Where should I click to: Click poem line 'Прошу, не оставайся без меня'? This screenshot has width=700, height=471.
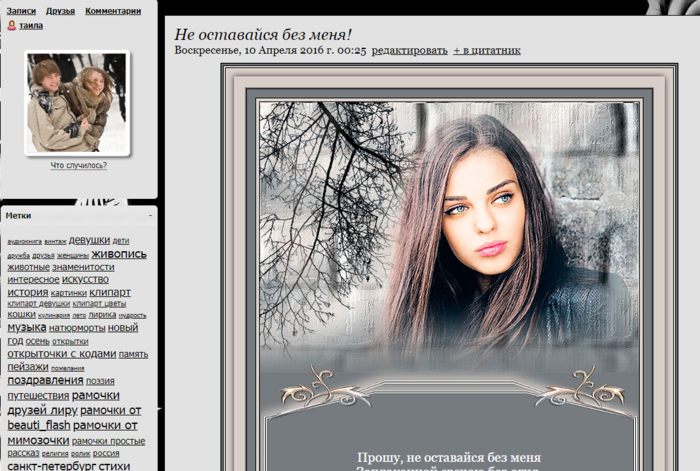(449, 458)
